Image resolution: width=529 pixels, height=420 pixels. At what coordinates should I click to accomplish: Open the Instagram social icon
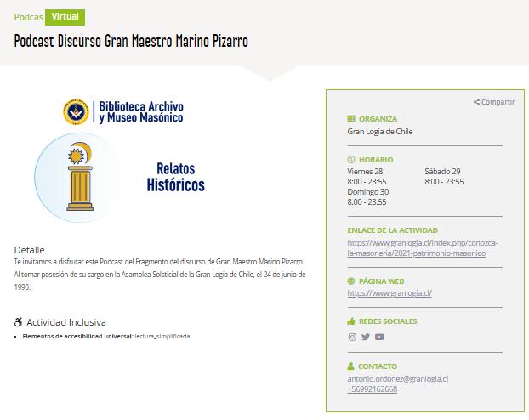[x=352, y=337]
